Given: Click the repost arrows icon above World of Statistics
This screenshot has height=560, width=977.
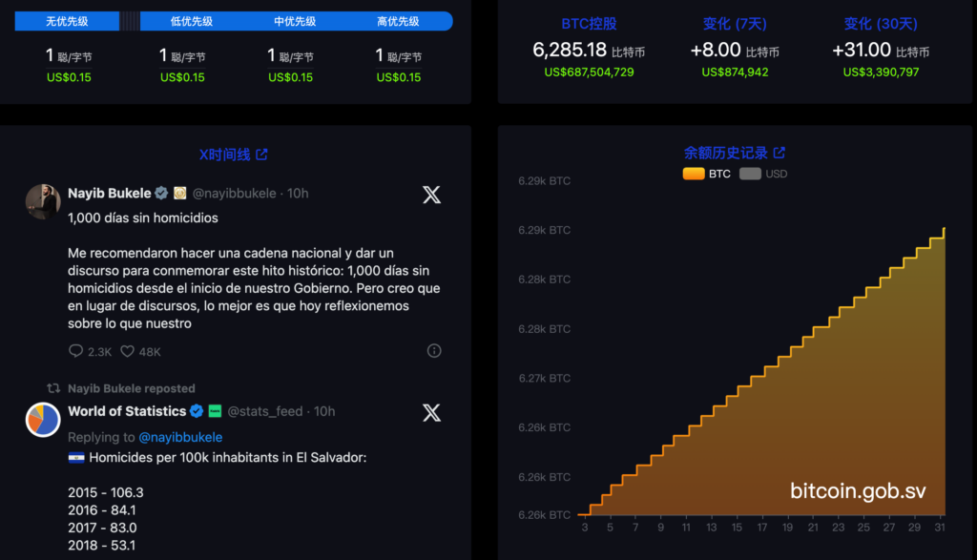Looking at the screenshot, I should [54, 388].
